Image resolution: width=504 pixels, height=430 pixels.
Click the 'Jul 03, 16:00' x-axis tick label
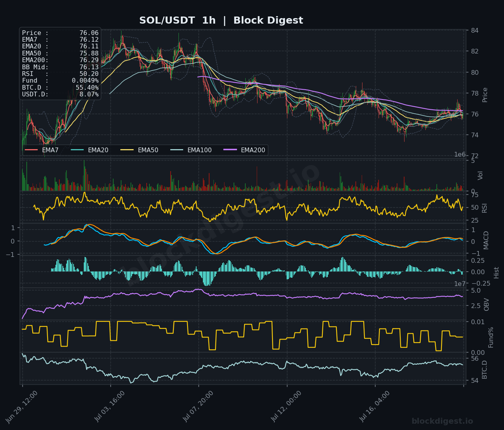click(110, 407)
